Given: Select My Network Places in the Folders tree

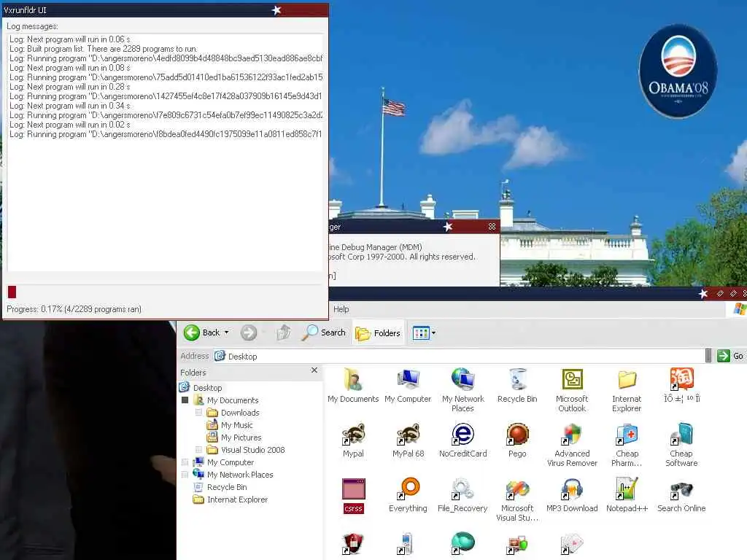Looking at the screenshot, I should point(239,474).
